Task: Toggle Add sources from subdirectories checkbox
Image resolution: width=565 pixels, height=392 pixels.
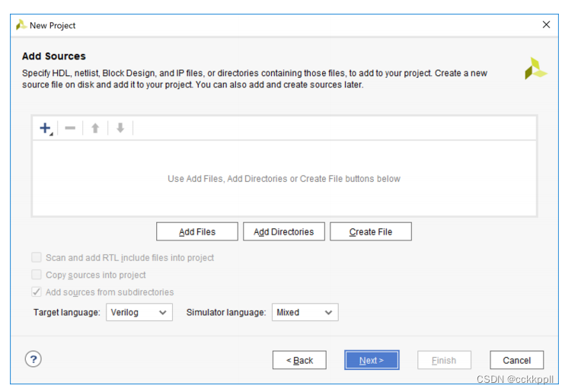Action: pos(37,292)
